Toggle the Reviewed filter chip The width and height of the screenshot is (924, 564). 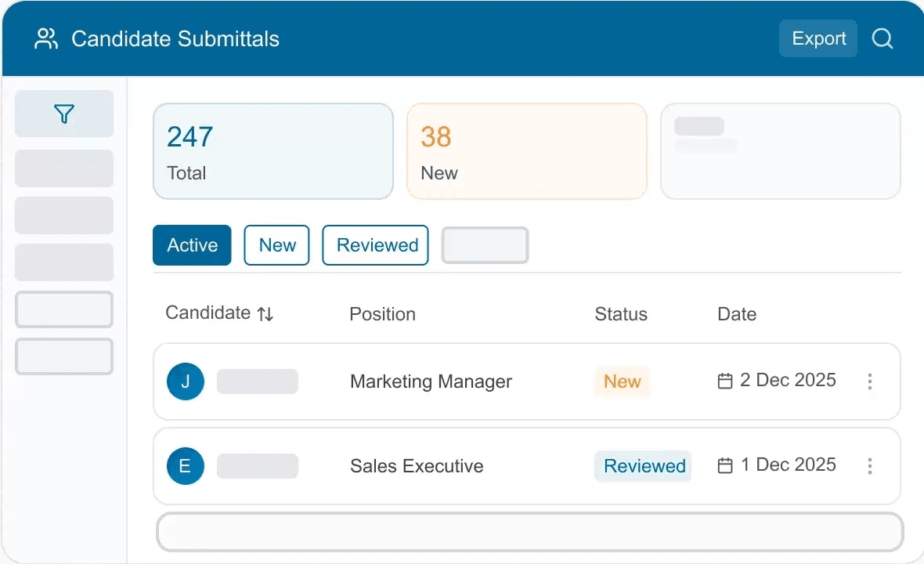pyautogui.click(x=375, y=245)
